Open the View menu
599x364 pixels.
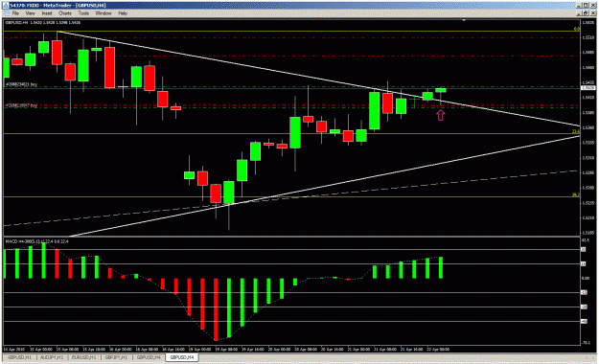[30, 13]
